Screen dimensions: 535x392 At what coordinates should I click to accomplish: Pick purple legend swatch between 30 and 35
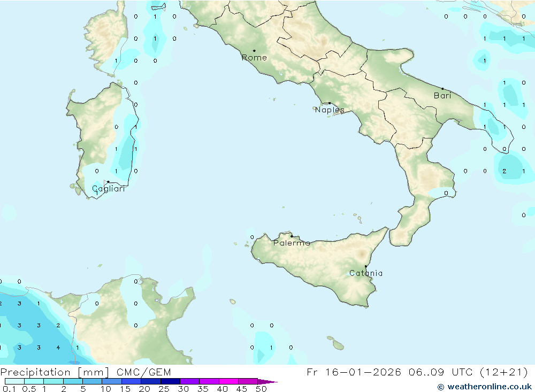(x=190, y=381)
